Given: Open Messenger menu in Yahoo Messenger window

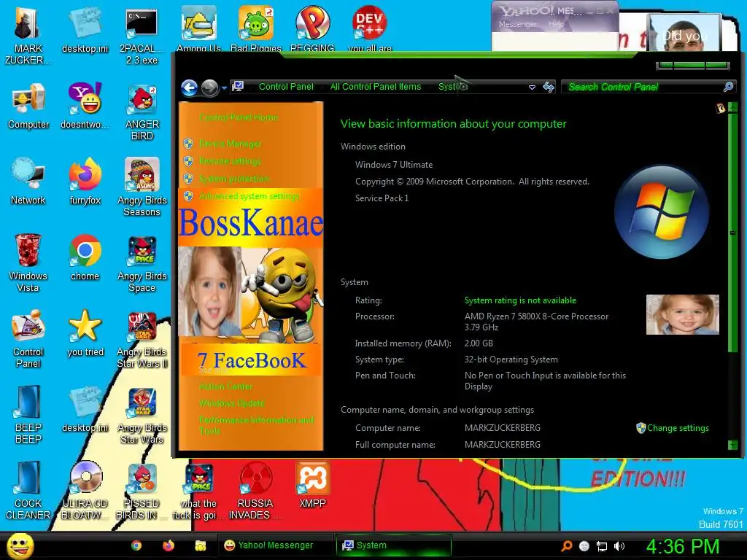Looking at the screenshot, I should (x=517, y=24).
